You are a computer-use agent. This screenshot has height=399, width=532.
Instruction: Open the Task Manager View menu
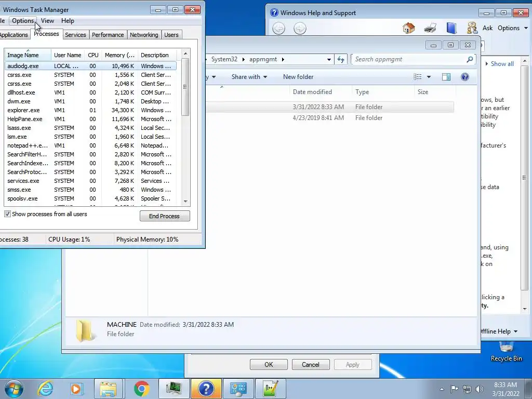(x=47, y=21)
